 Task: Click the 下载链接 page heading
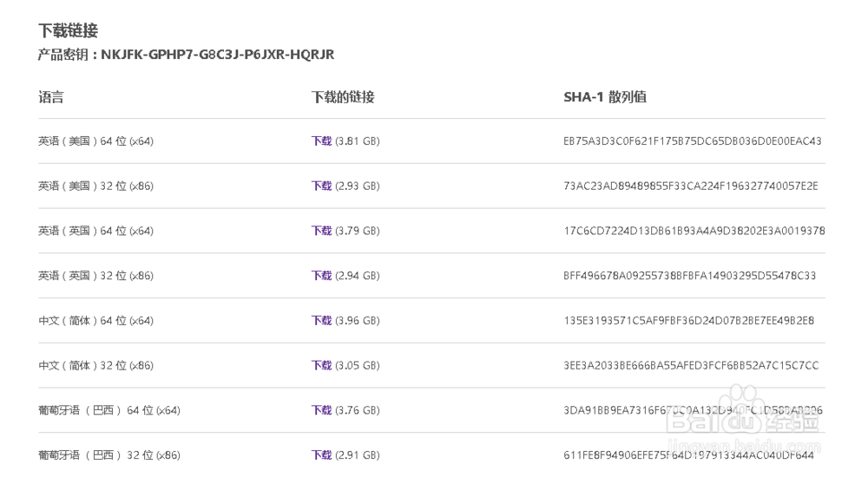tap(68, 31)
